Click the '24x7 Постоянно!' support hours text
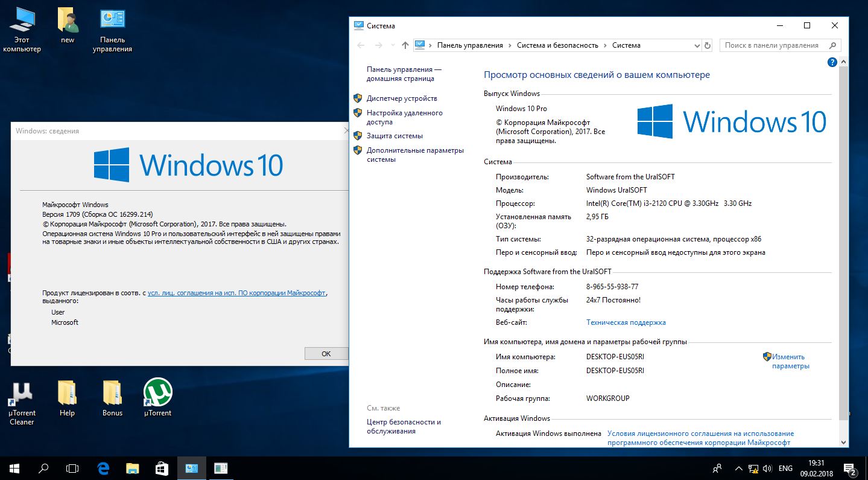Screen dimensions: 868x480 pyautogui.click(x=613, y=300)
